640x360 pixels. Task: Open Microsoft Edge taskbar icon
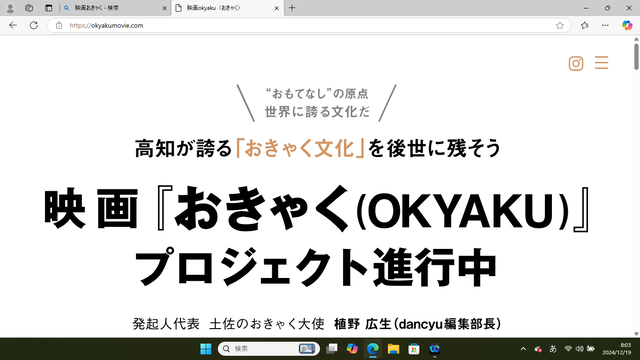point(373,349)
